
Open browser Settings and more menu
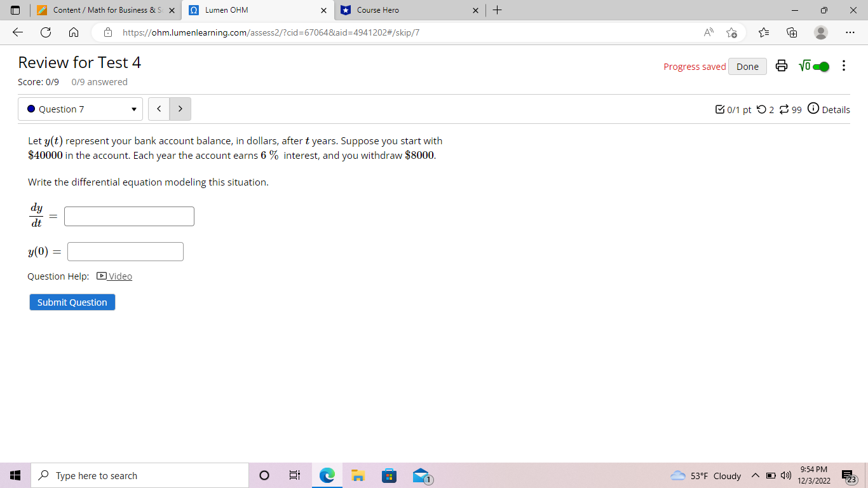click(x=850, y=32)
